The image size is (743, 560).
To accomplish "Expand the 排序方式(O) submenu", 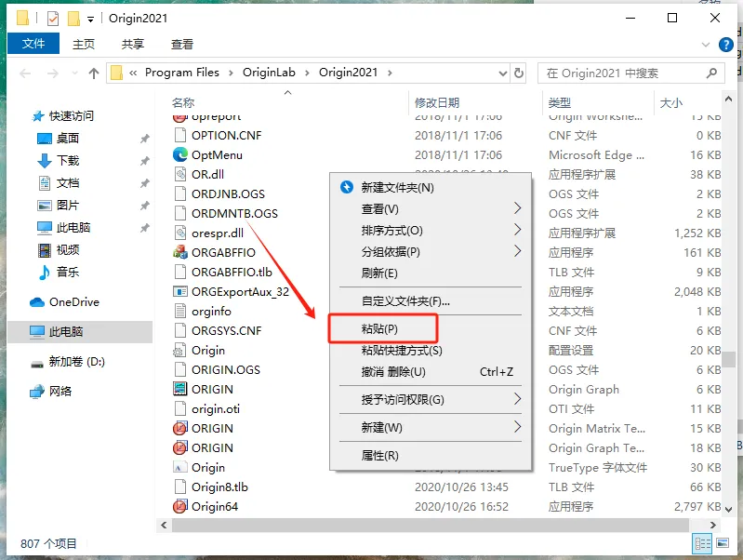I will point(517,230).
